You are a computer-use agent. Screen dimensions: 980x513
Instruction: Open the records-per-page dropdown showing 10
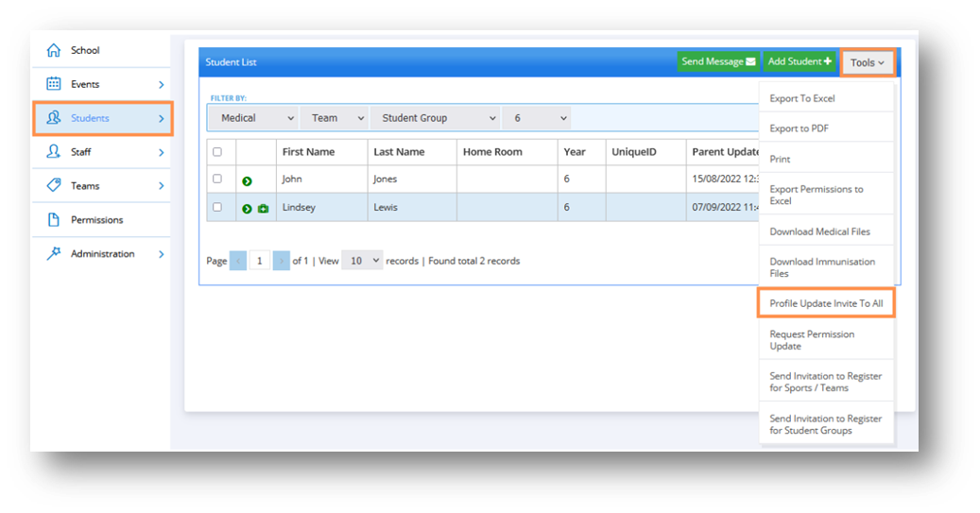point(362,261)
